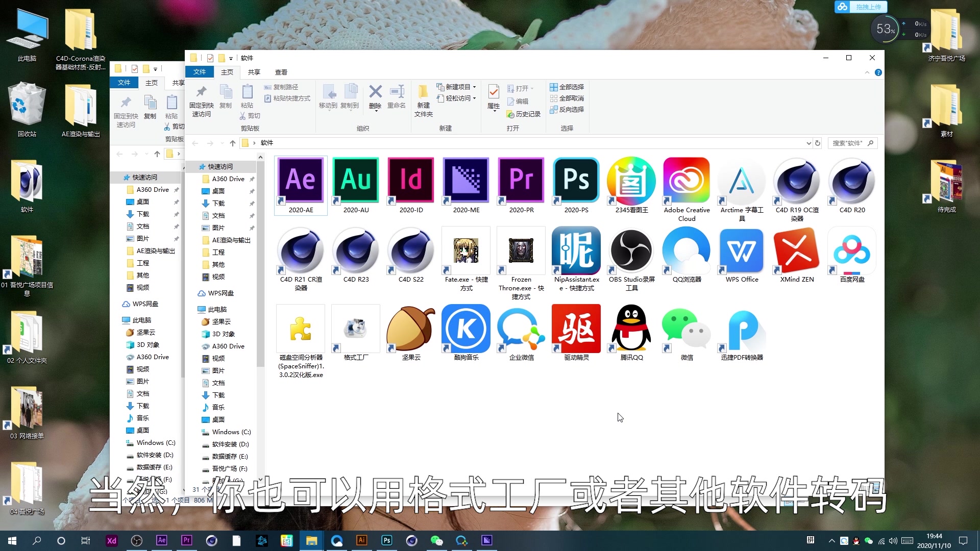Open Illustrator from the taskbar
The width and height of the screenshot is (980, 551).
coord(361,541)
